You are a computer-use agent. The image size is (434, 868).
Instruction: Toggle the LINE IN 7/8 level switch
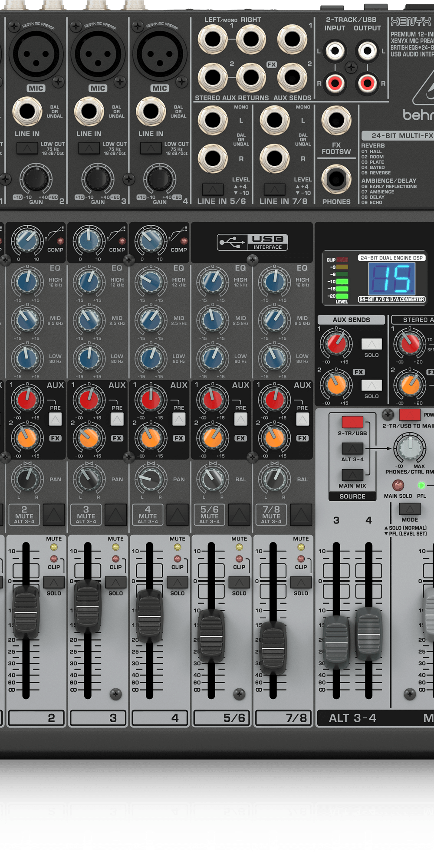point(274,189)
